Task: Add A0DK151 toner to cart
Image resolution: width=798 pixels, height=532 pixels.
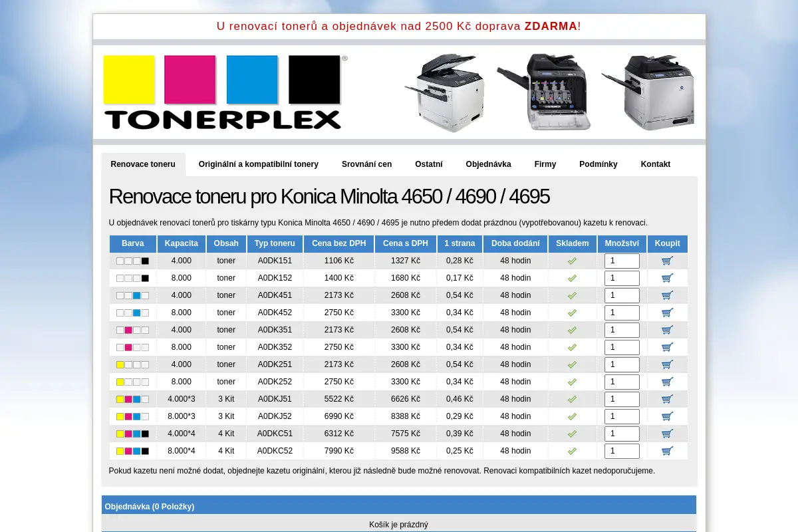Action: pos(667,261)
